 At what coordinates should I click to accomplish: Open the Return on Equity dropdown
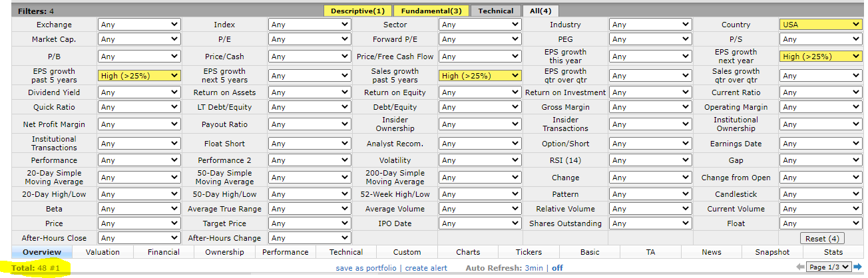point(480,93)
